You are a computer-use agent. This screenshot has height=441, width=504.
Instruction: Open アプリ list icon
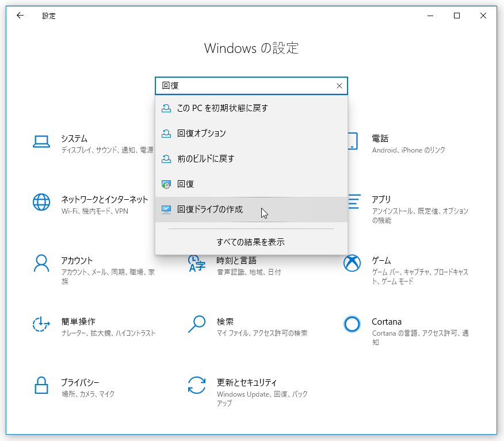pyautogui.click(x=354, y=202)
